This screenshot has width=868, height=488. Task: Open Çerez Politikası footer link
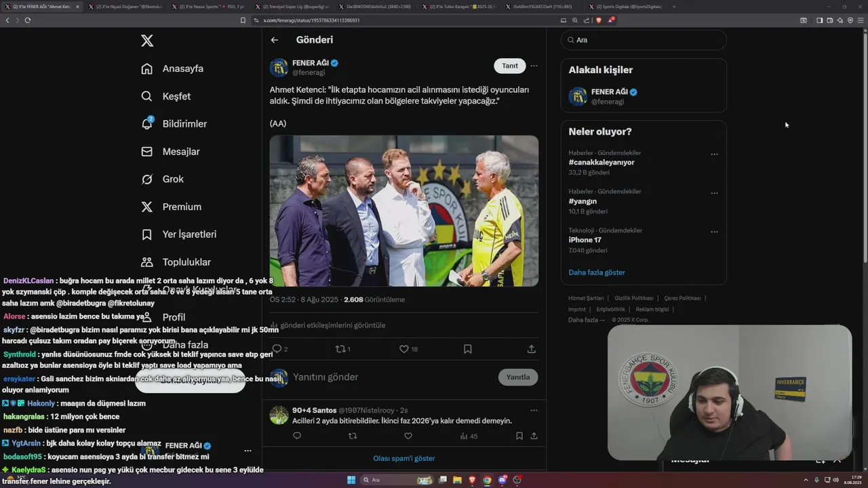682,298
